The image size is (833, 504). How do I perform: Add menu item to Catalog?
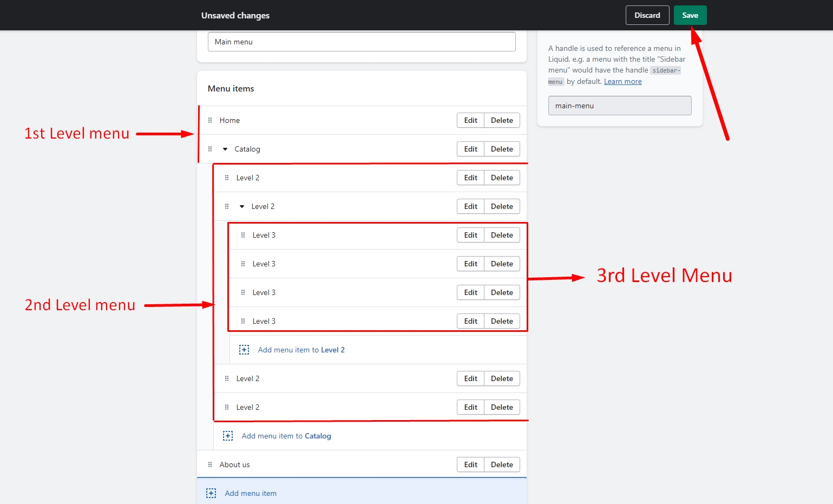pyautogui.click(x=286, y=436)
